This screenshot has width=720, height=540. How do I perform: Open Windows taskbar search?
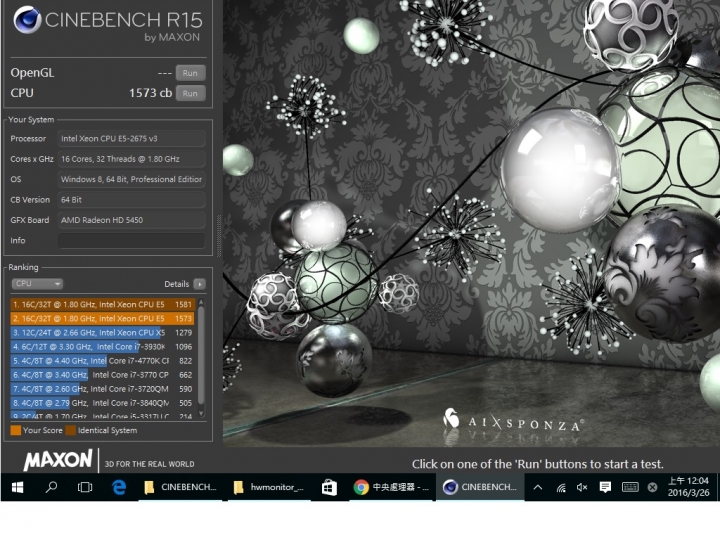pyautogui.click(x=51, y=487)
